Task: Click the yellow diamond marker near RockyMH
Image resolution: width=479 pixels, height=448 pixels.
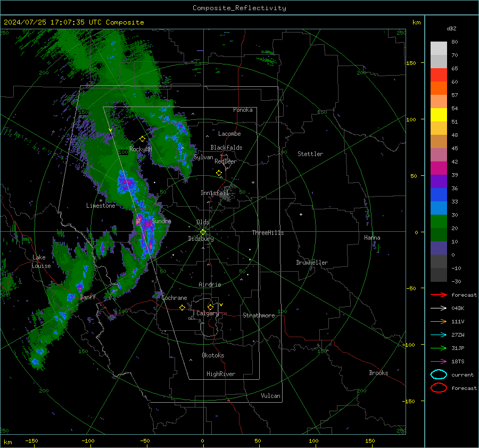Action: (142, 139)
